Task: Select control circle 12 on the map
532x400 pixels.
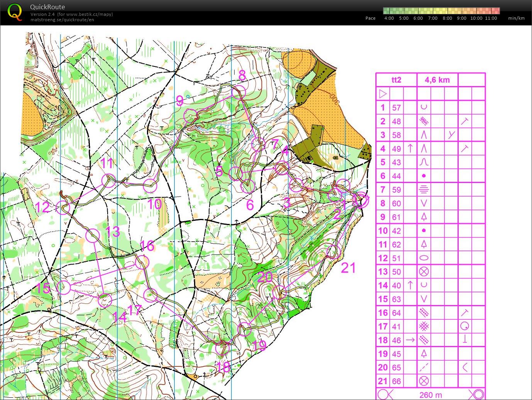Action: (62, 207)
